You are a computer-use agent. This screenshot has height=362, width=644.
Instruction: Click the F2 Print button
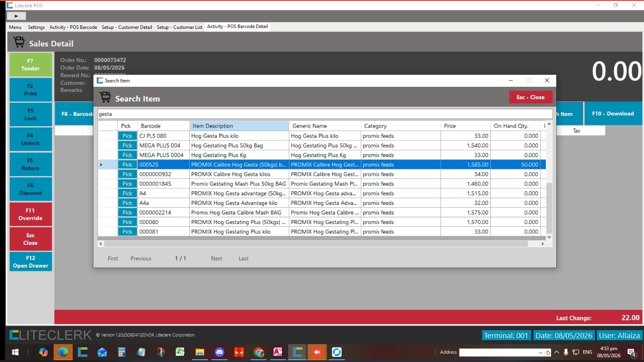30,90
